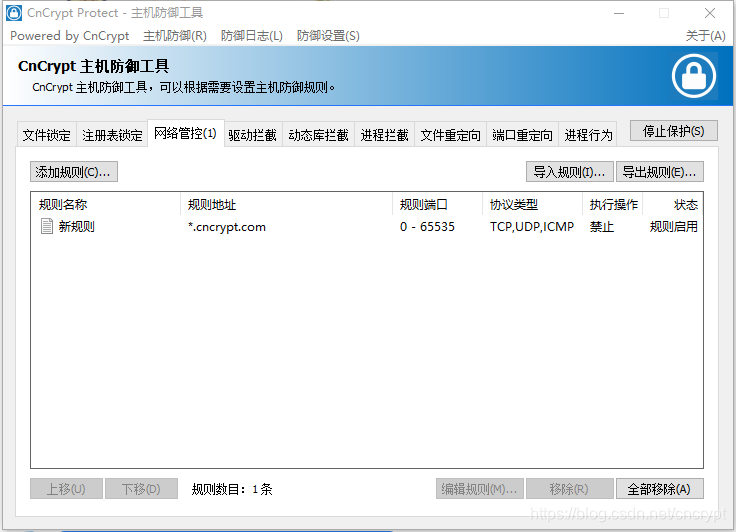This screenshot has width=736, height=532.
Task: Click the 停止保护(S) button
Action: 674,131
